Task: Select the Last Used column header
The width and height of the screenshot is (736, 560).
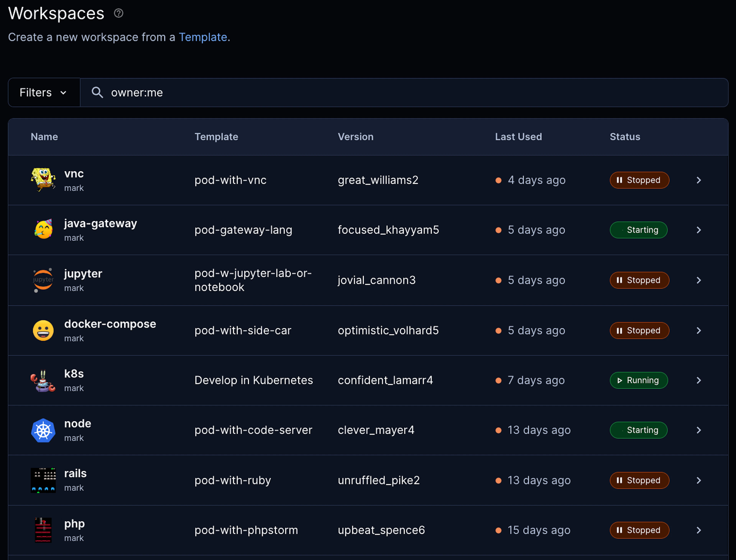Action: pyautogui.click(x=518, y=137)
